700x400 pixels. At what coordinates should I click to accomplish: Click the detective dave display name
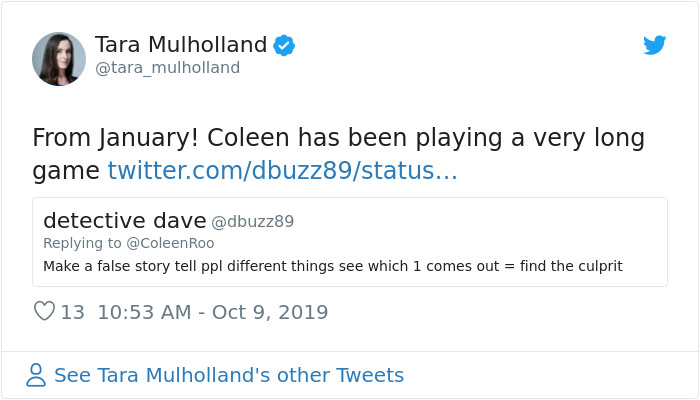tap(124, 220)
